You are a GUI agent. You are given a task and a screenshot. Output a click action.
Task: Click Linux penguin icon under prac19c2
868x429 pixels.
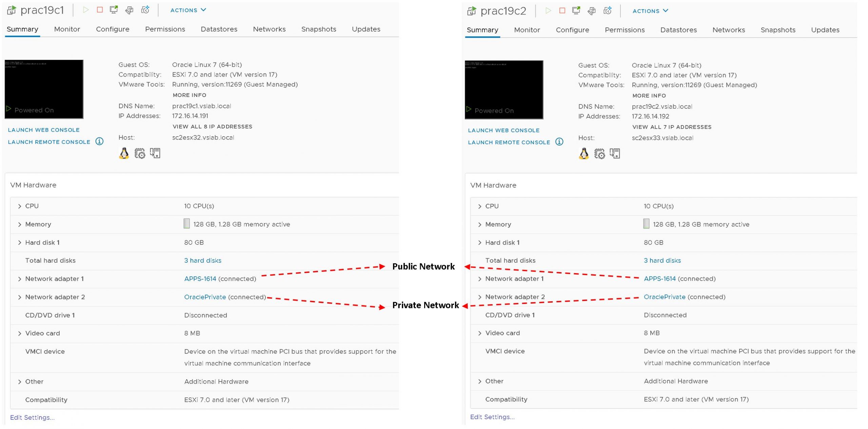[584, 154]
